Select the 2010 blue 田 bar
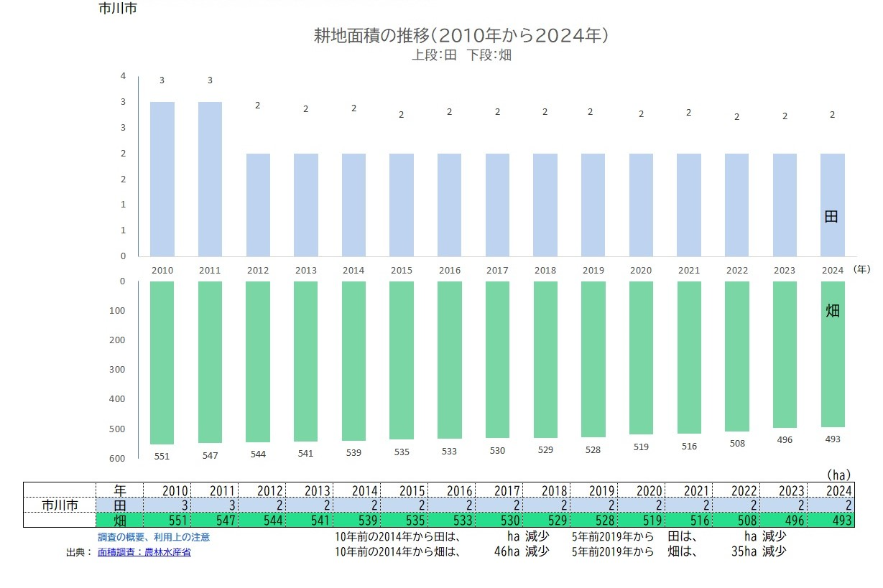 pyautogui.click(x=162, y=179)
